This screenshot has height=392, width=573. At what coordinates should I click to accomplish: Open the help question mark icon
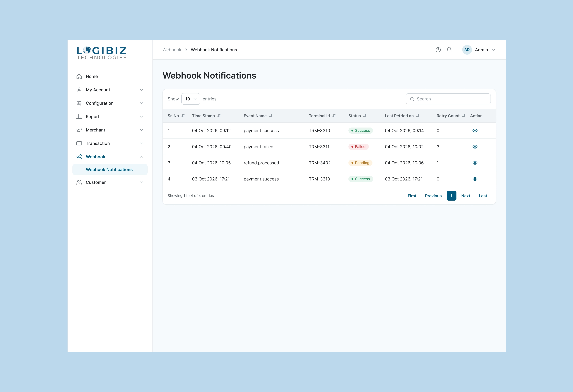(x=438, y=50)
